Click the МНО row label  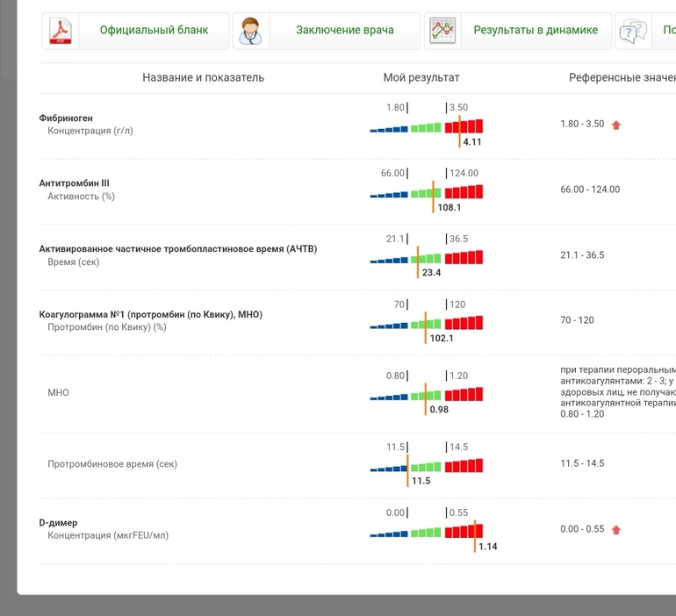pyautogui.click(x=58, y=392)
